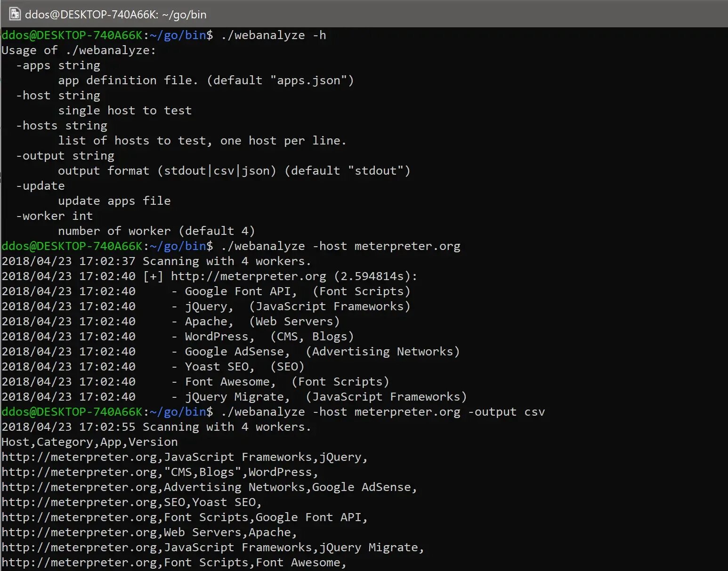Select the -apps string flag description

pos(57,65)
